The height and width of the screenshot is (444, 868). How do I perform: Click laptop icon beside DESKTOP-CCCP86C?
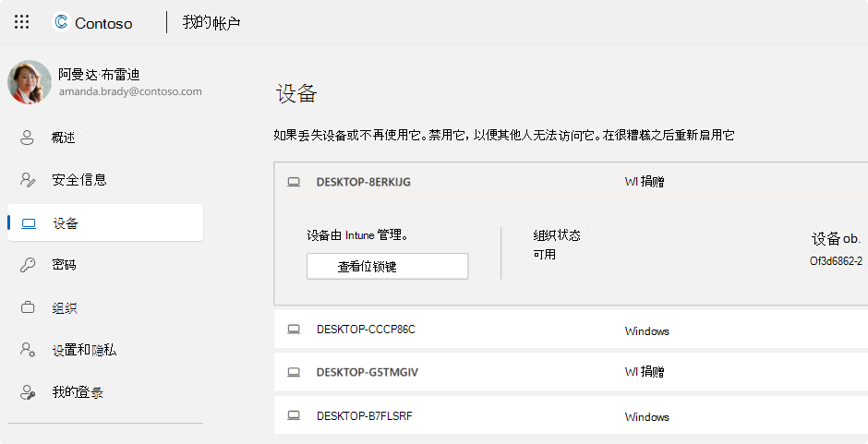[x=294, y=330]
